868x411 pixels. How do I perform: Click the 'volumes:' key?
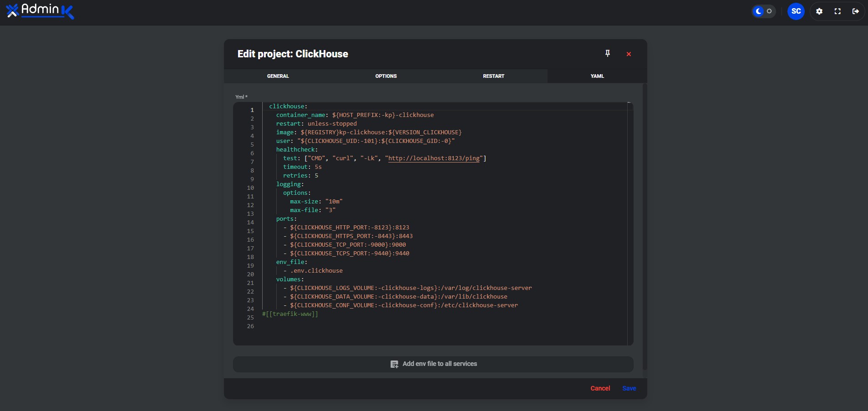point(290,279)
